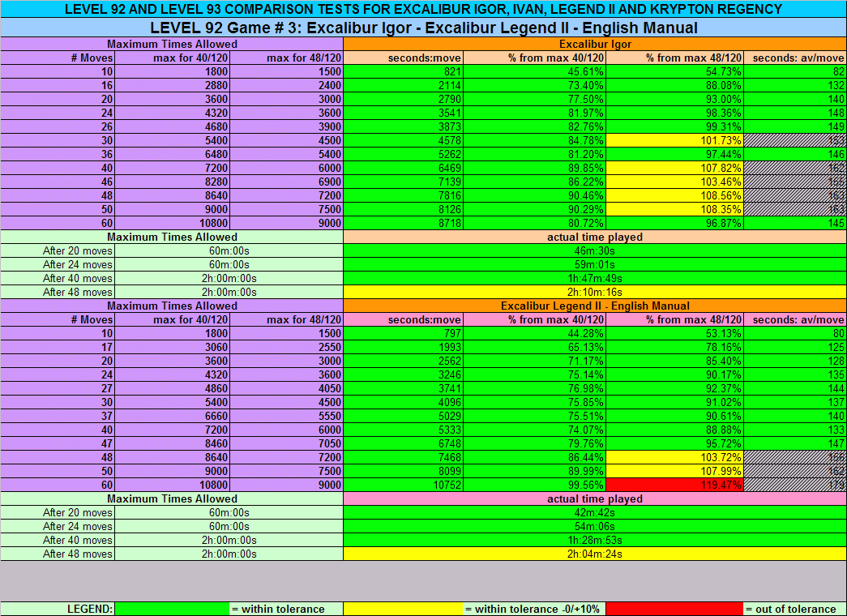Screen dimensions: 847x616
Task: Select the yellow 103.72% cell
Action: [x=674, y=457]
